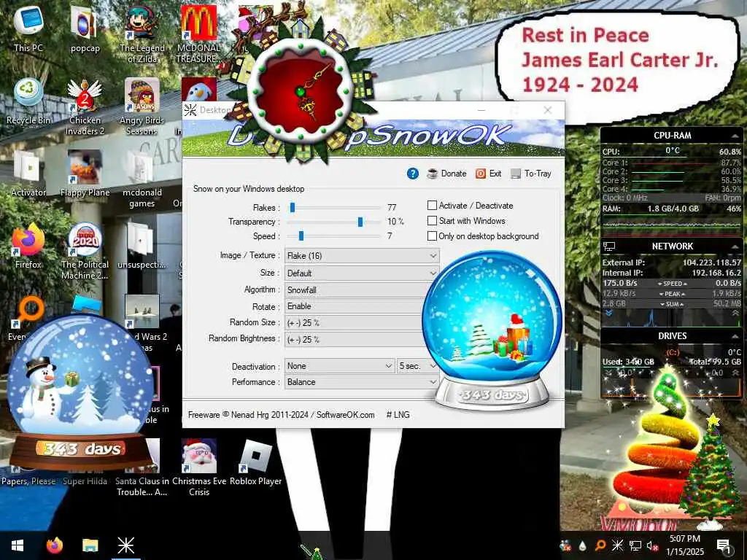Open Firefox from the taskbar

pyautogui.click(x=55, y=545)
